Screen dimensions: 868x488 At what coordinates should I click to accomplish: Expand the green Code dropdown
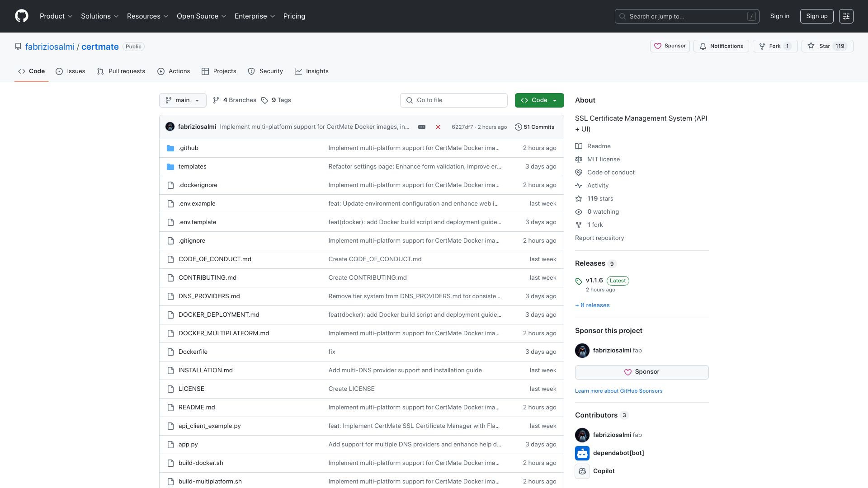click(539, 100)
